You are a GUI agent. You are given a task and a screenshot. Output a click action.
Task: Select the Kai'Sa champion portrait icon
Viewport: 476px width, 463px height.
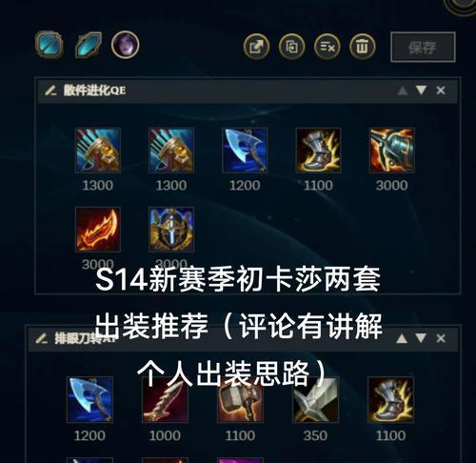(126, 45)
